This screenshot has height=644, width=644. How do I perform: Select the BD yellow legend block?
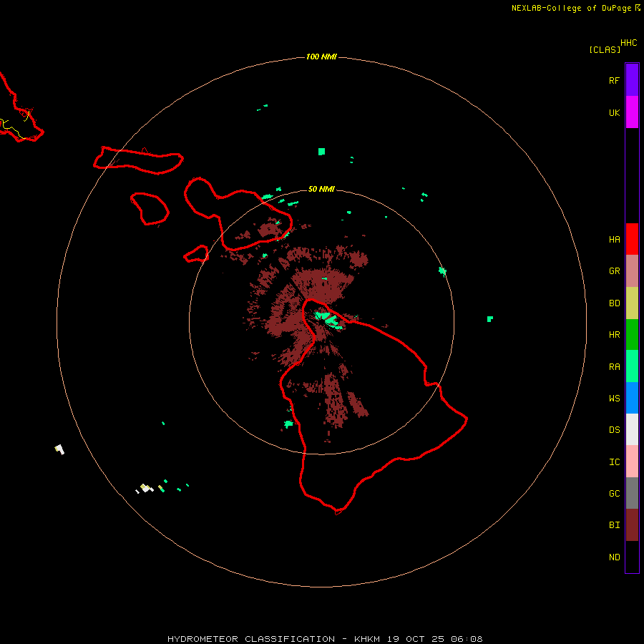tap(632, 303)
